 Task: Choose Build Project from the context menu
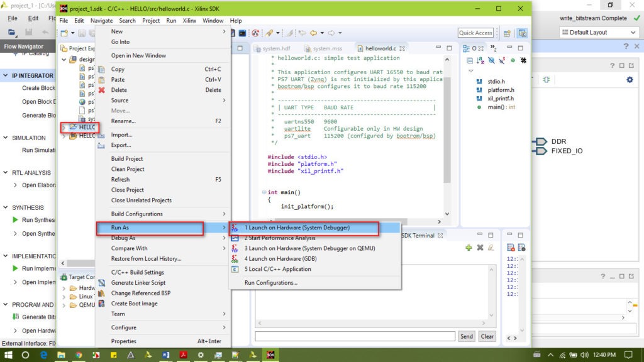point(127,159)
